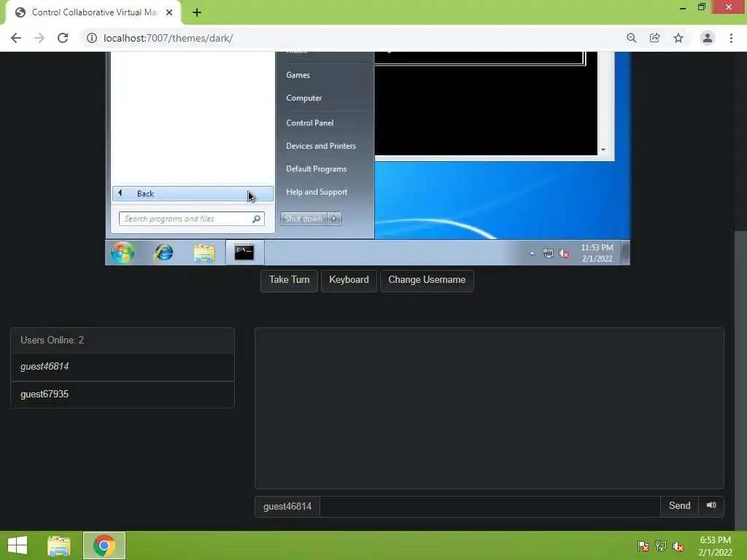Click the chat message input field
This screenshot has height=560, width=747.
pyautogui.click(x=490, y=506)
